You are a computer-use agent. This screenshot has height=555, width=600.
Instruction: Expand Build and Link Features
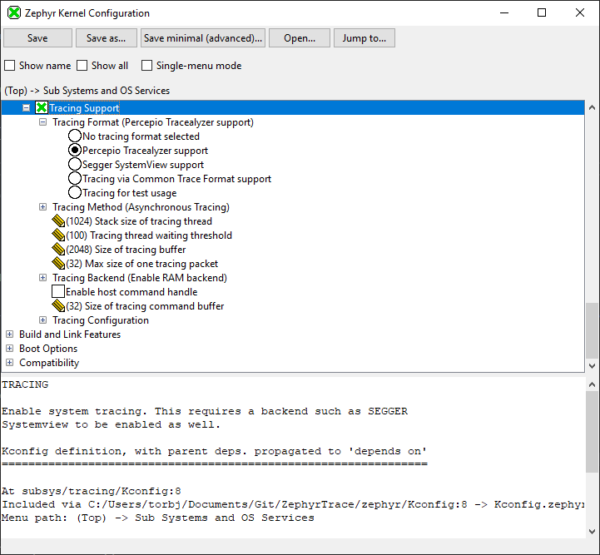coord(10,334)
